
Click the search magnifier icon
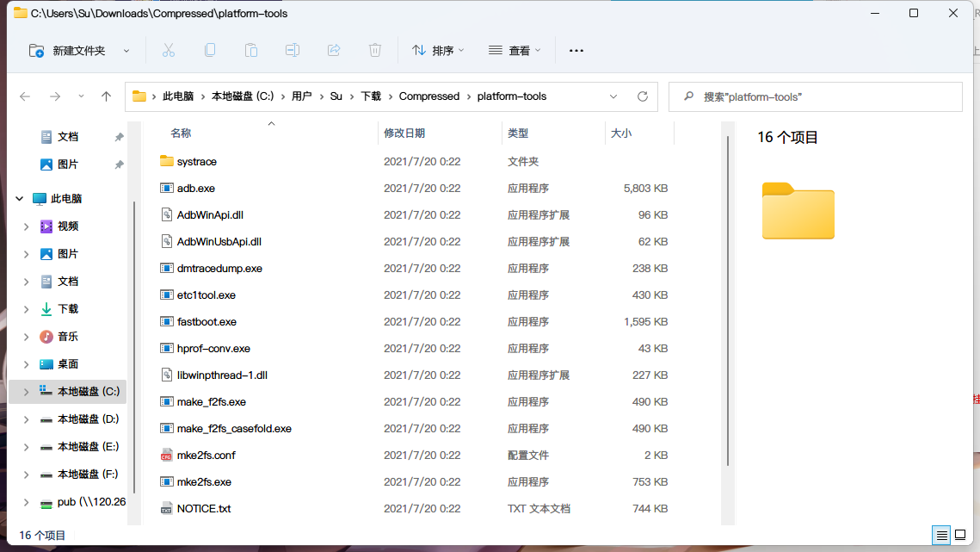click(x=688, y=96)
